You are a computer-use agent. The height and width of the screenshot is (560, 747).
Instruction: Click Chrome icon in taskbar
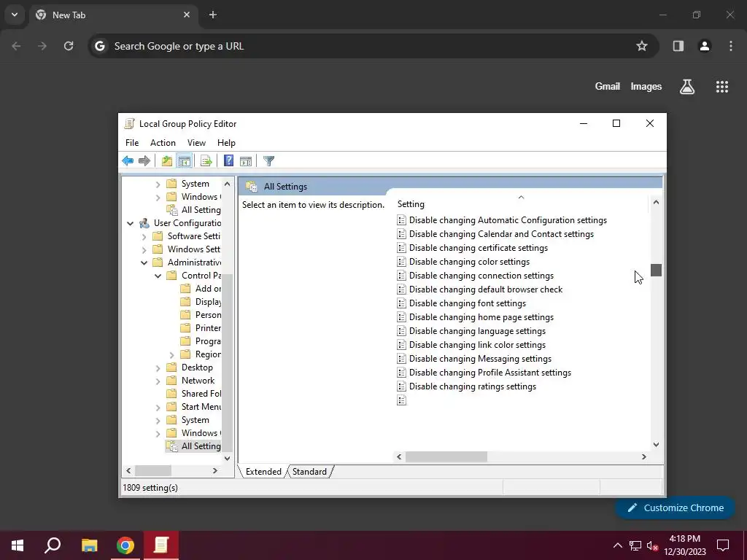point(125,545)
